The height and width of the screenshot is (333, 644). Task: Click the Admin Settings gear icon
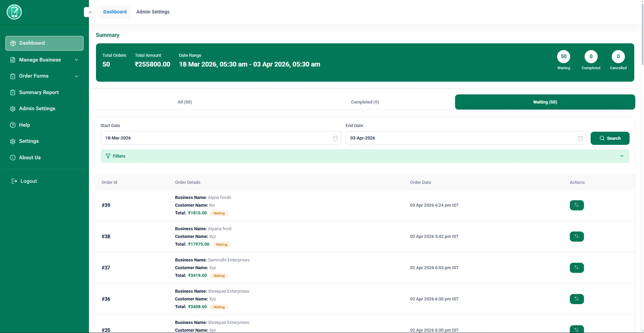coord(13,109)
